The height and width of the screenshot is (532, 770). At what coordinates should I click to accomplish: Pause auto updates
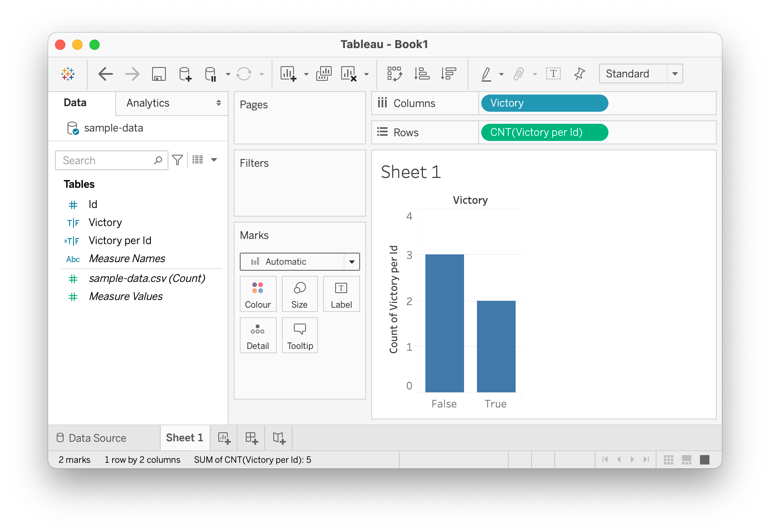point(211,74)
